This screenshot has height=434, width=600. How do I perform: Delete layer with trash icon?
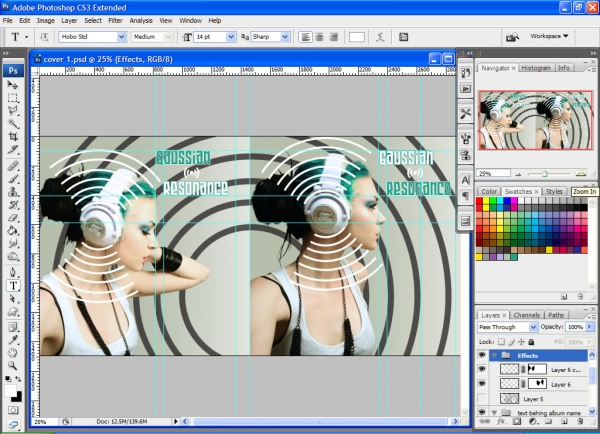pos(580,421)
